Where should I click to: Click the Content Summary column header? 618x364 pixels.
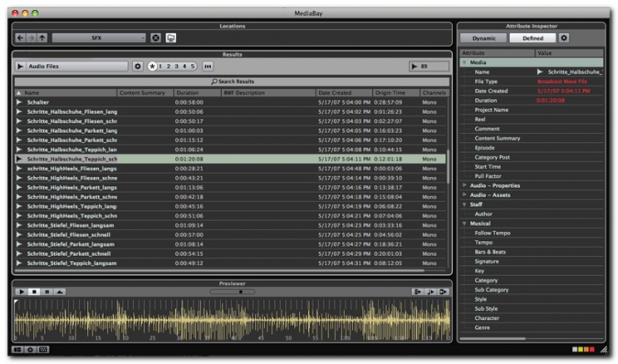tap(146, 93)
